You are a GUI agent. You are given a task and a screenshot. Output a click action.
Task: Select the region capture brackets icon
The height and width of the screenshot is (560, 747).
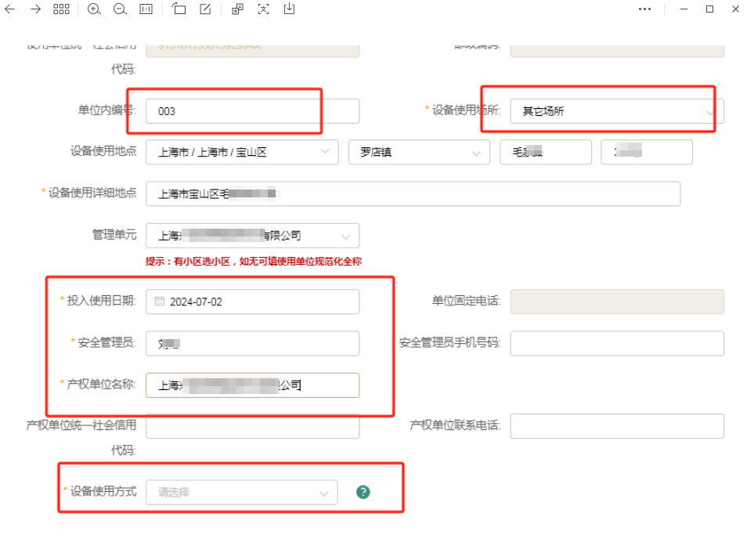(x=263, y=9)
